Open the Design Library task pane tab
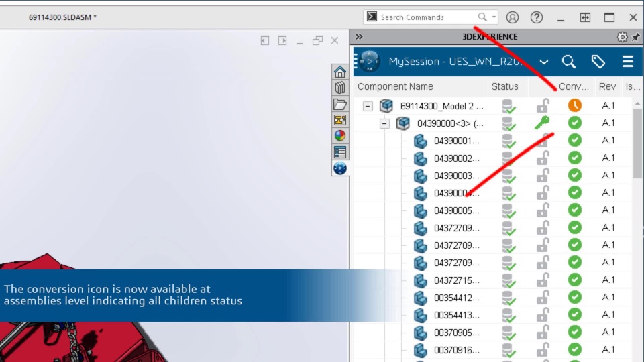This screenshot has width=644, height=362. point(340,88)
